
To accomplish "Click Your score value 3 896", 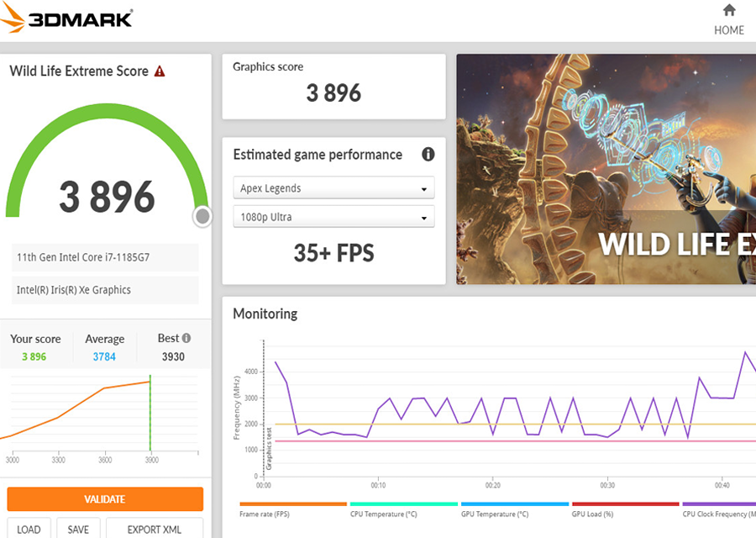I will 34,356.
